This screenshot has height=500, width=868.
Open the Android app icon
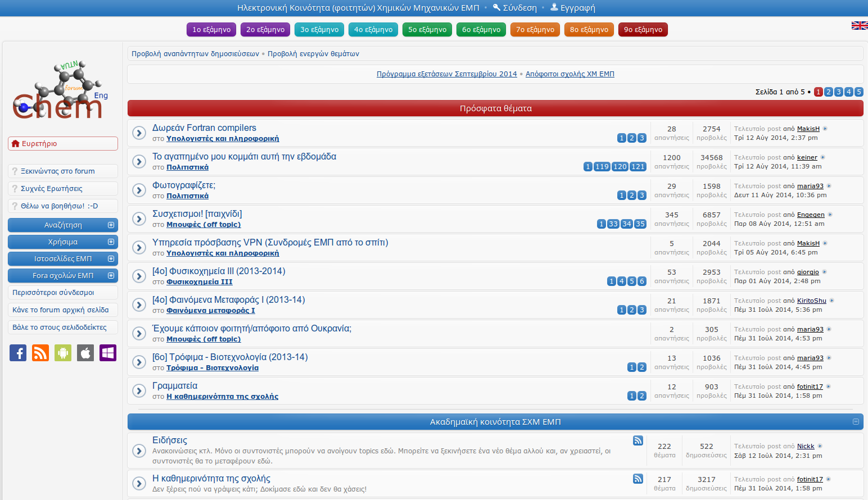coord(63,353)
